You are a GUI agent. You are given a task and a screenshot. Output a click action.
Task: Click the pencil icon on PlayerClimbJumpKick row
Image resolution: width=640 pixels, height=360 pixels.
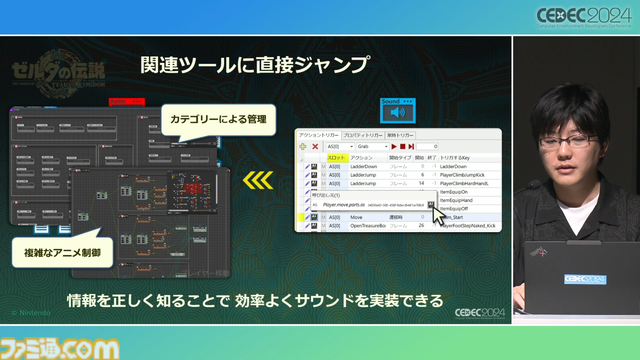[307, 175]
